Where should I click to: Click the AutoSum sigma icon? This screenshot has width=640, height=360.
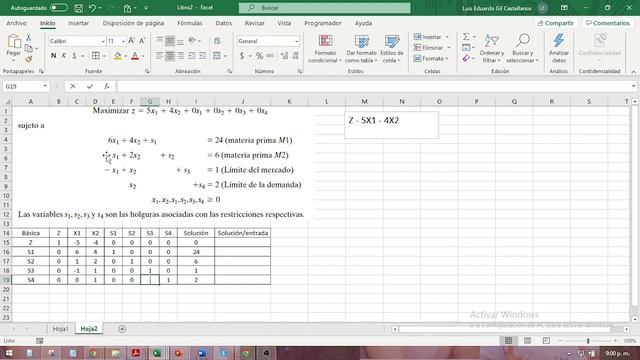click(466, 37)
